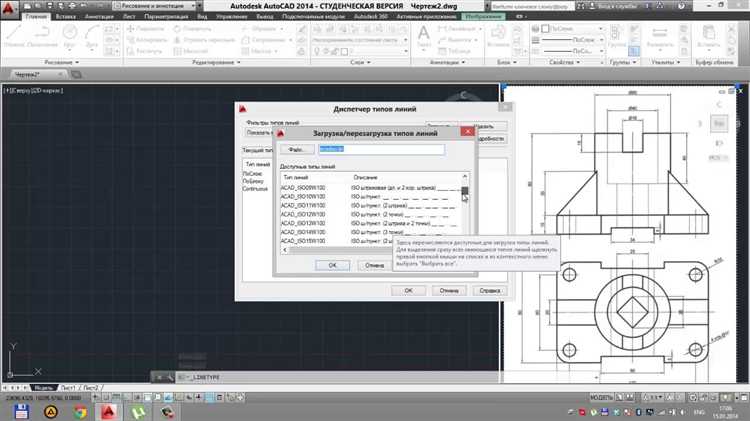Click OK in the load linetypes dialog
Screen dimensions: 750x421
(332, 265)
